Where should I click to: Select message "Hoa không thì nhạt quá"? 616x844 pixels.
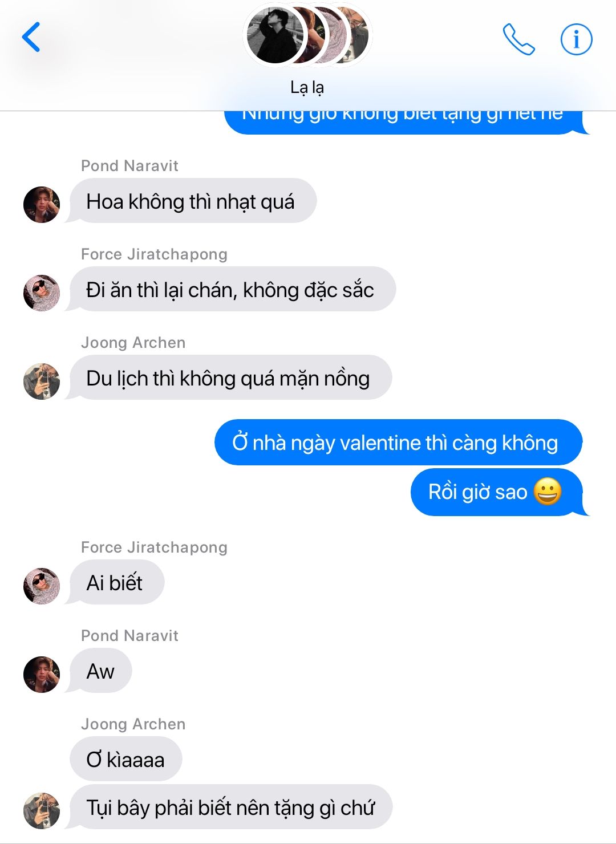[193, 201]
